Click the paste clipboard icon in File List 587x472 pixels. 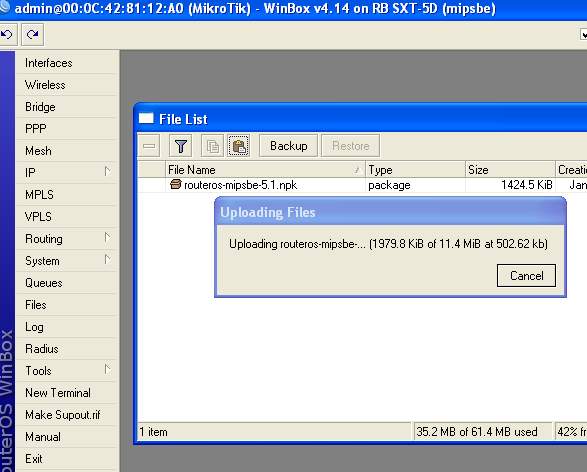[238, 146]
